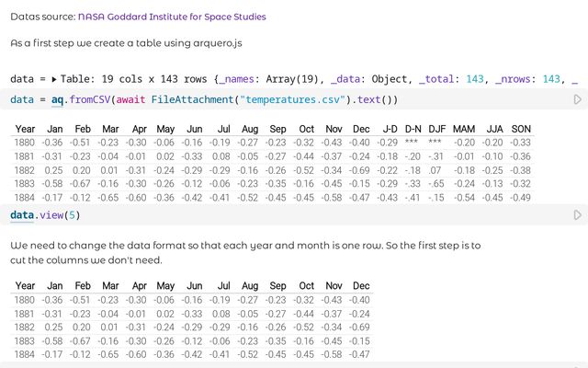Screen dimensions: 588x368
Task: Expand the Table object inspector triangle
Action: click(53, 80)
